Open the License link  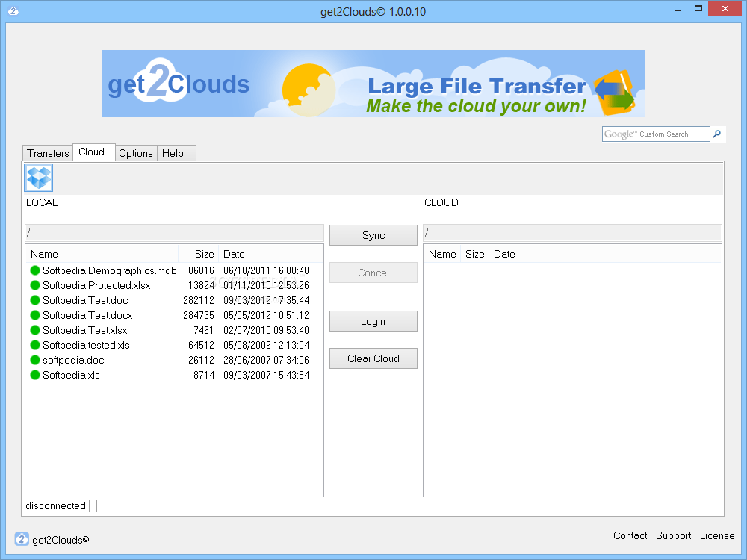tap(717, 535)
